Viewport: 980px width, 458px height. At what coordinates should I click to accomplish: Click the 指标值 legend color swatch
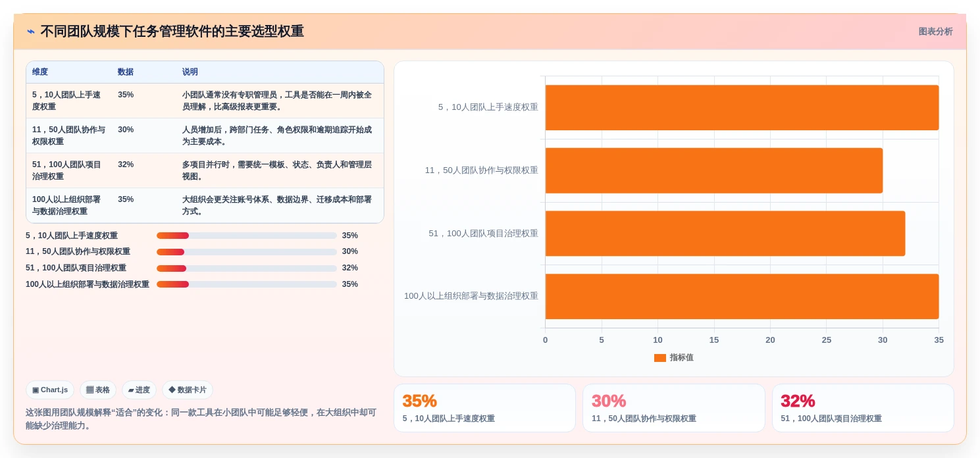tap(660, 358)
